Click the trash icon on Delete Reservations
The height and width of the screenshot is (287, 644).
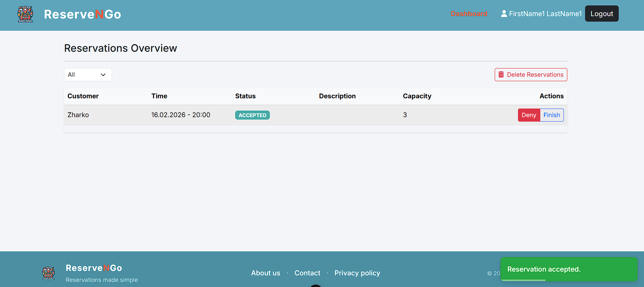[501, 75]
